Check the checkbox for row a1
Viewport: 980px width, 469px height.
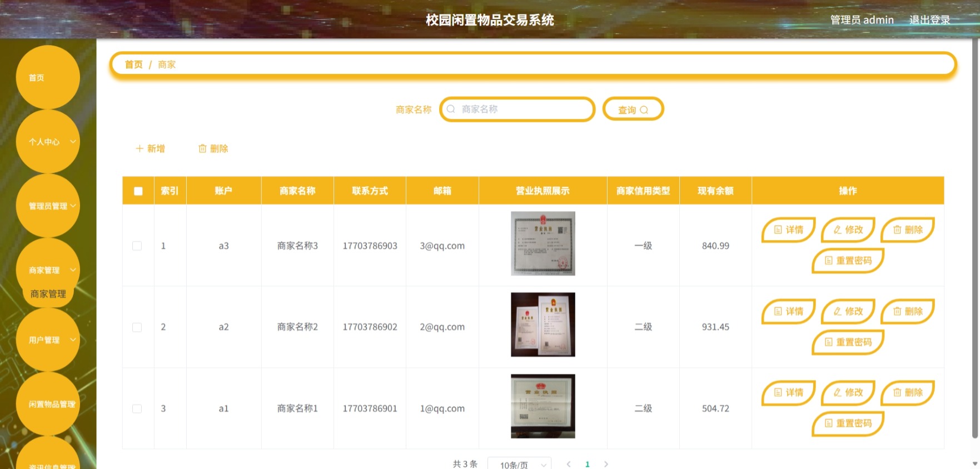tap(137, 408)
